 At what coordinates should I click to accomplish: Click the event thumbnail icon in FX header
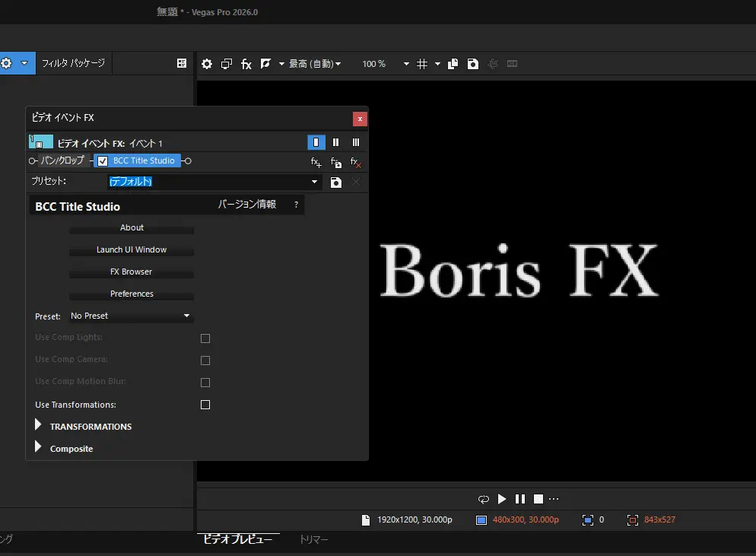coord(41,141)
